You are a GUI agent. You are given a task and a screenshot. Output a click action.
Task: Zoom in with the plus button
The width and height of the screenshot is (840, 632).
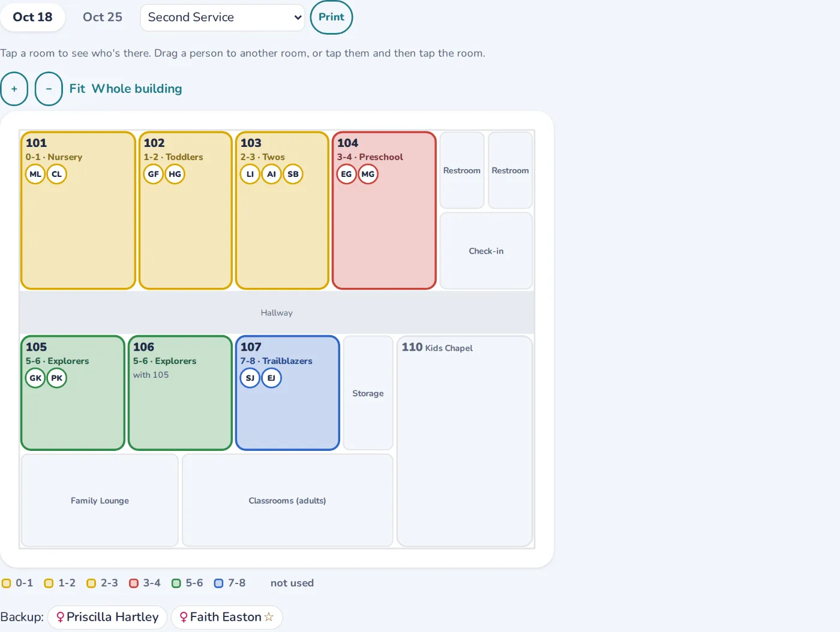tap(14, 89)
